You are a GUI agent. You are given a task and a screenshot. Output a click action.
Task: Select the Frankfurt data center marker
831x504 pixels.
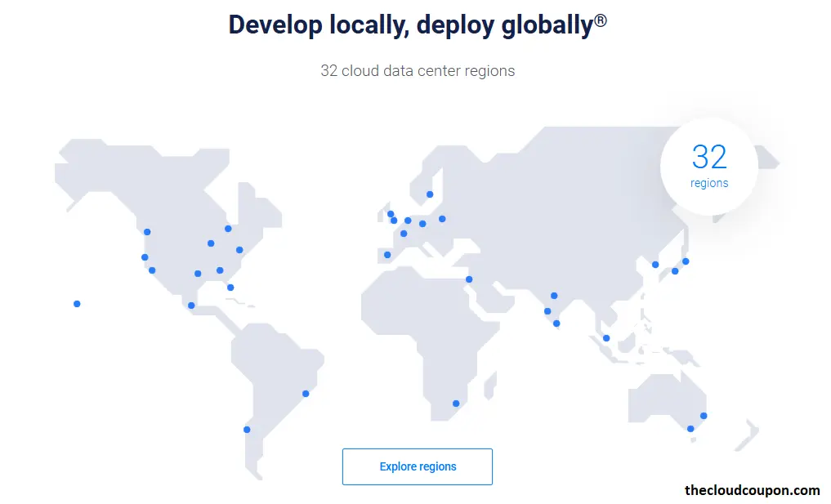coord(422,224)
